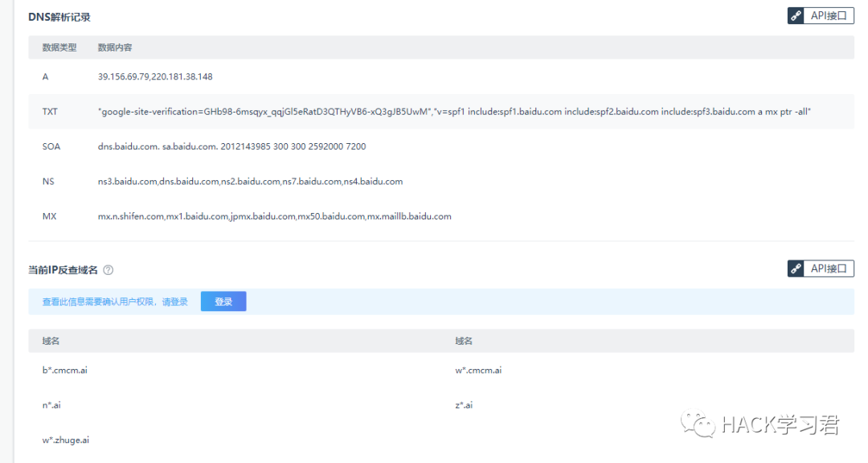
Task: Click the NS record type cell
Action: click(x=48, y=181)
